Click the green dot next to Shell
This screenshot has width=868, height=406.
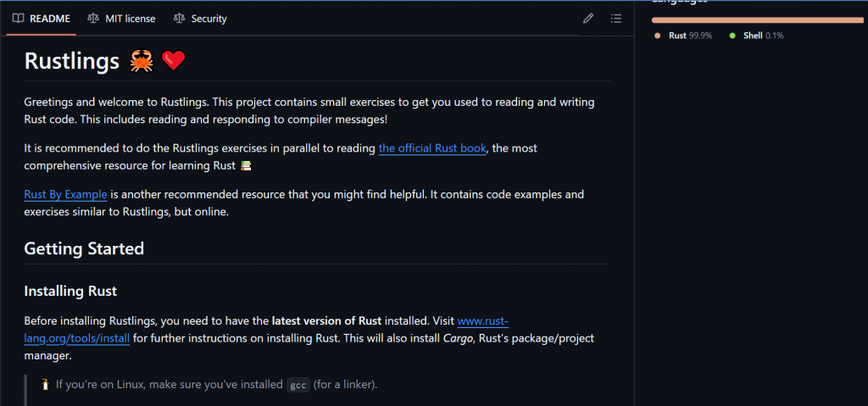point(732,36)
